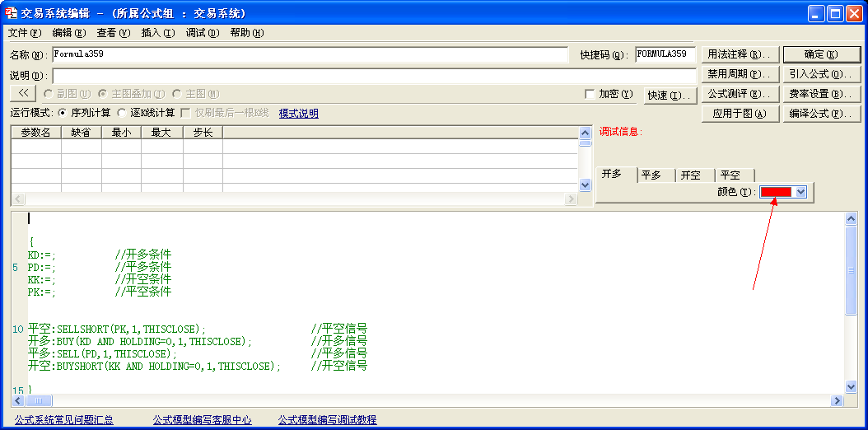This screenshot has width=868, height=430.
Task: Open the 调试 menu
Action: tap(202, 33)
